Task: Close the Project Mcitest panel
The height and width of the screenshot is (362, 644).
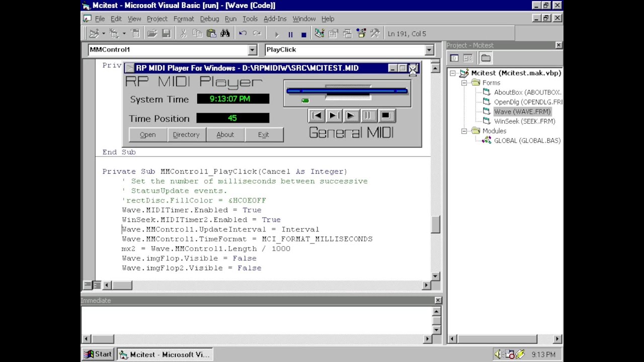Action: point(558,45)
